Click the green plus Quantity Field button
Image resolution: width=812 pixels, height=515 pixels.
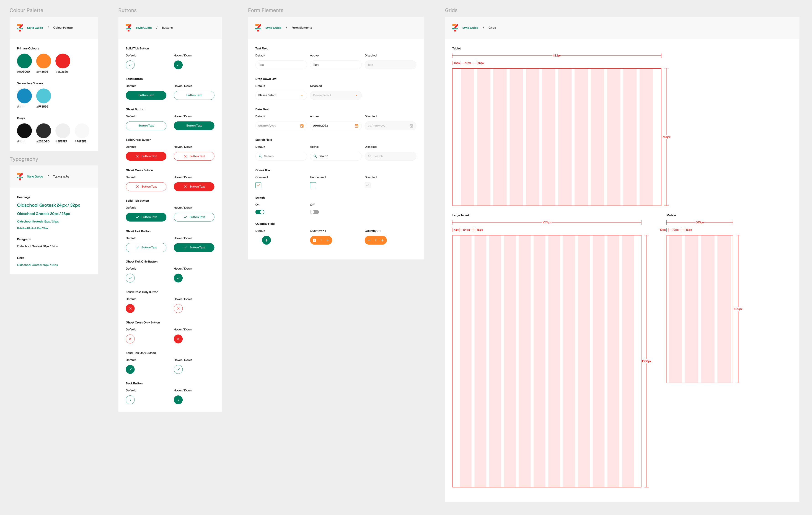(266, 240)
